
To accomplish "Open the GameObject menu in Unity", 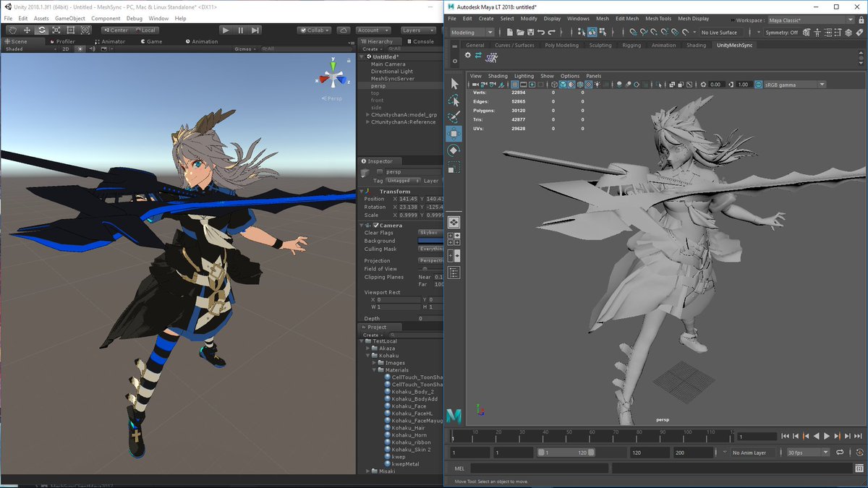I will [69, 18].
